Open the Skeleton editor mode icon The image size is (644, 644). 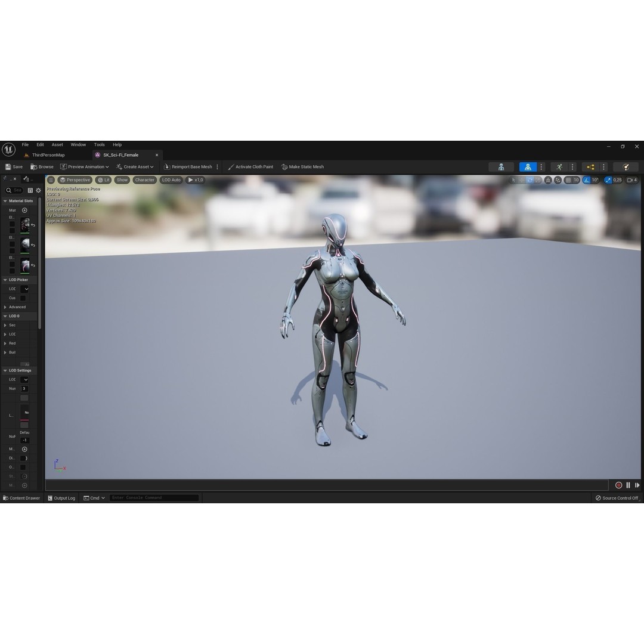[501, 167]
